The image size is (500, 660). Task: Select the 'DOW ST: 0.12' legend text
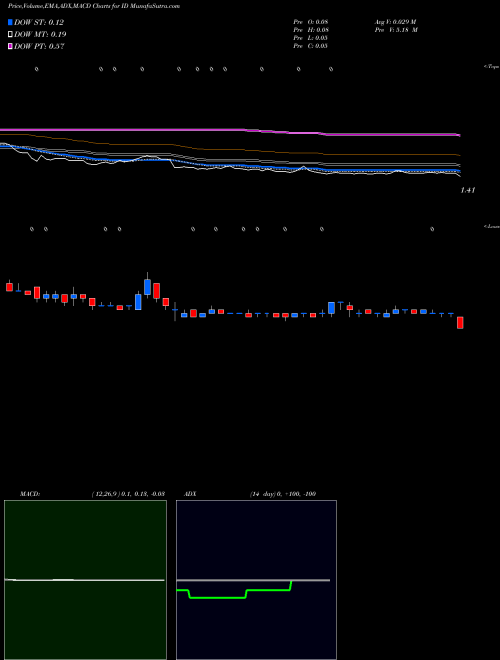coord(39,22)
